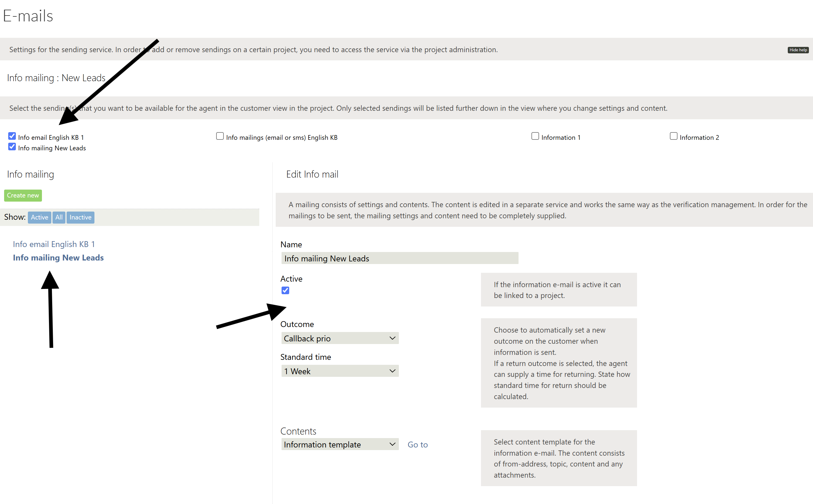The width and height of the screenshot is (813, 504).
Task: Click the Standard time chevron arrow
Action: click(392, 371)
